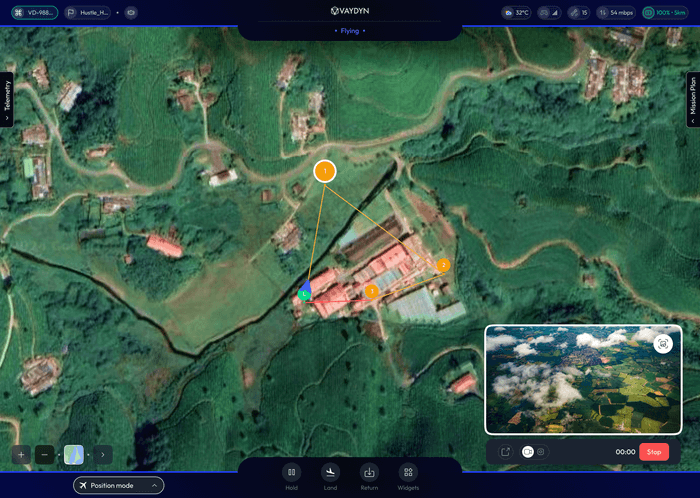
Task: Click waypoint 1 marker on the map
Action: pos(325,171)
